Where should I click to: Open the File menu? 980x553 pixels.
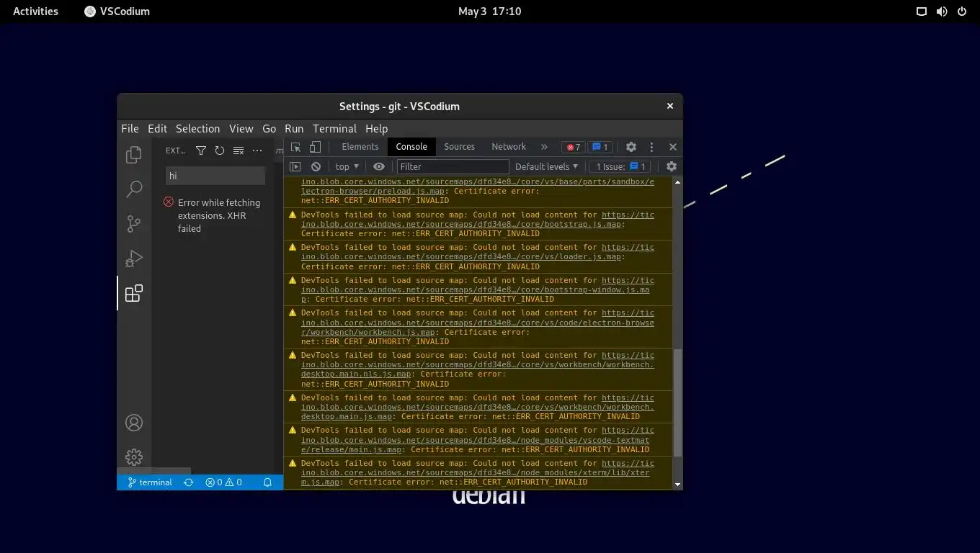pos(130,129)
